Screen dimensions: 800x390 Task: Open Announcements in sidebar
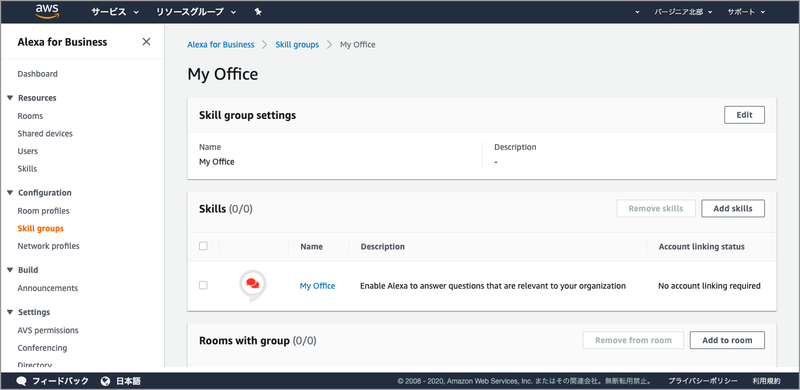pyautogui.click(x=47, y=288)
